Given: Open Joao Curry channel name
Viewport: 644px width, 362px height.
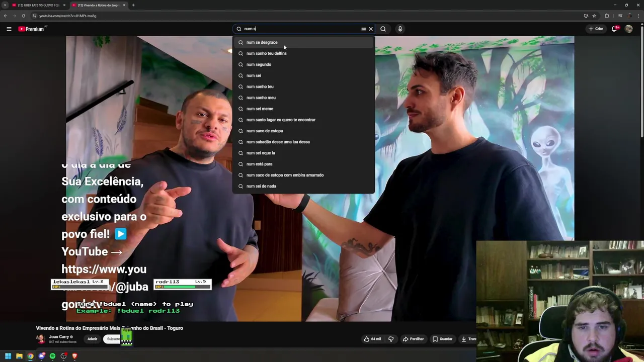Looking at the screenshot, I should point(59,337).
